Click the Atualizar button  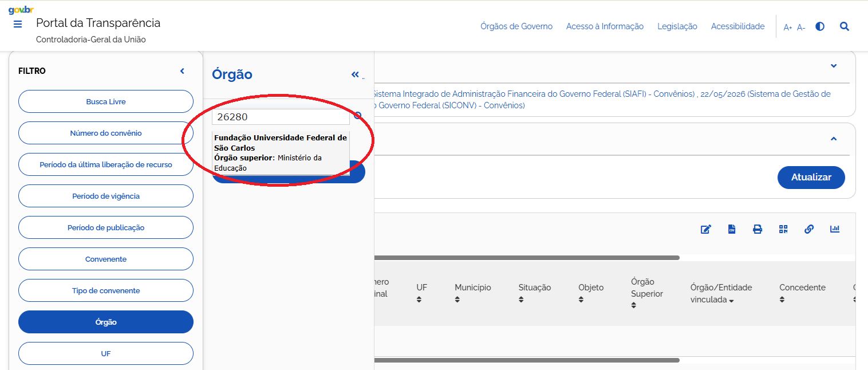pos(811,177)
